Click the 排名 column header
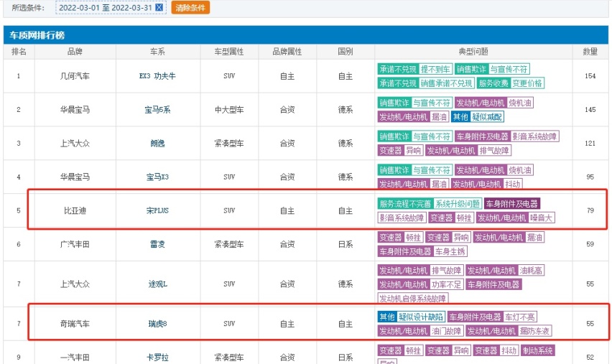 (19, 52)
